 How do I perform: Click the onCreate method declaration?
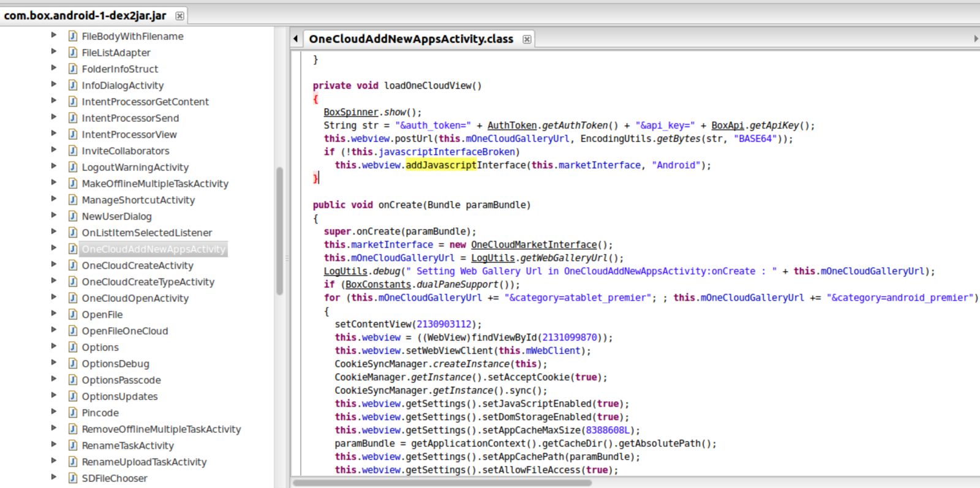(422, 205)
